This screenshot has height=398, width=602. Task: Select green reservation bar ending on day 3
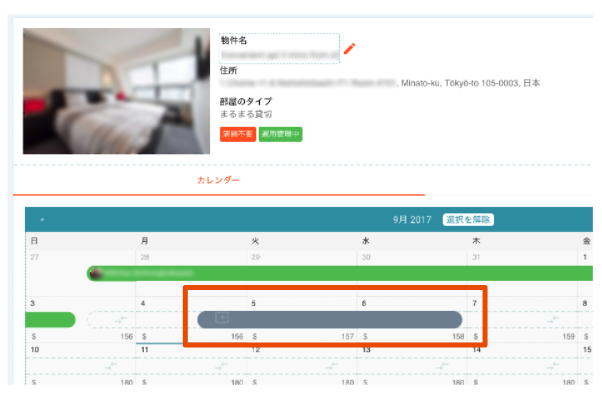(x=50, y=319)
